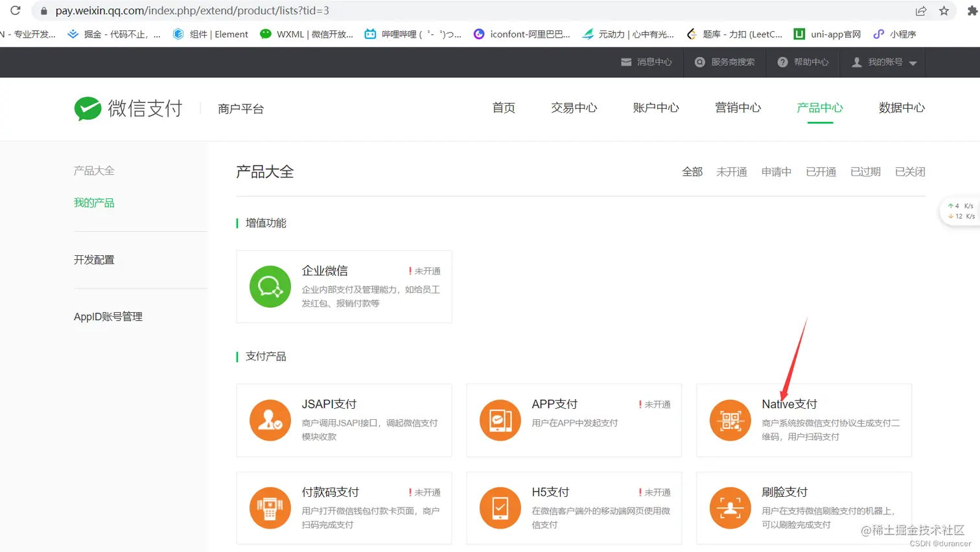Open the APP支付 product title
Image resolution: width=980 pixels, height=552 pixels.
(x=555, y=404)
